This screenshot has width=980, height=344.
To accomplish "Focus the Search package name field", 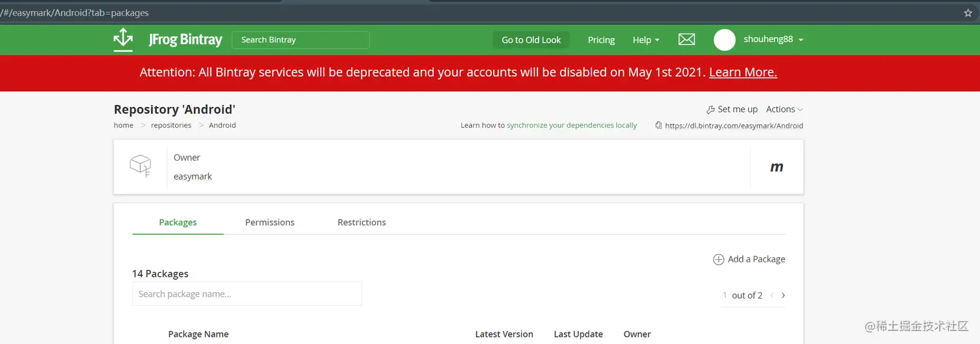I will coord(247,293).
